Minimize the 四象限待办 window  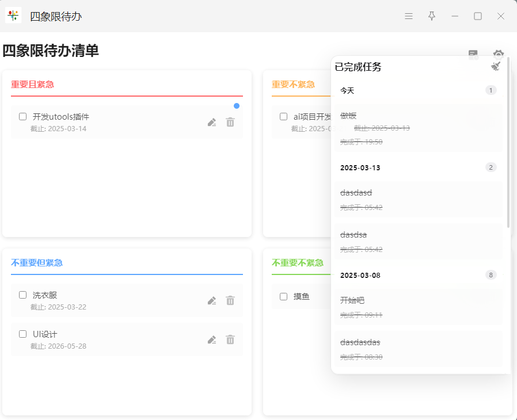pos(455,16)
